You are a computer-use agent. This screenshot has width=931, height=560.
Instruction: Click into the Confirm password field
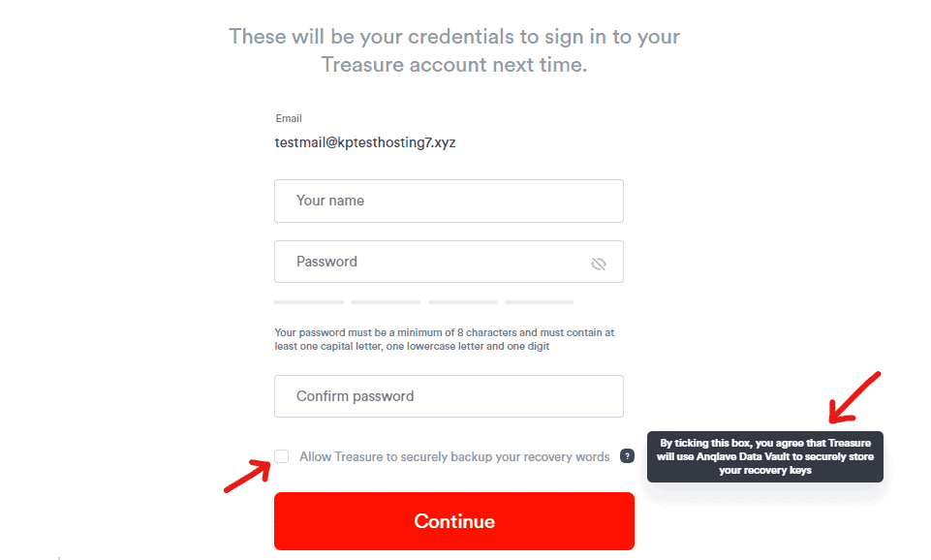(x=449, y=396)
